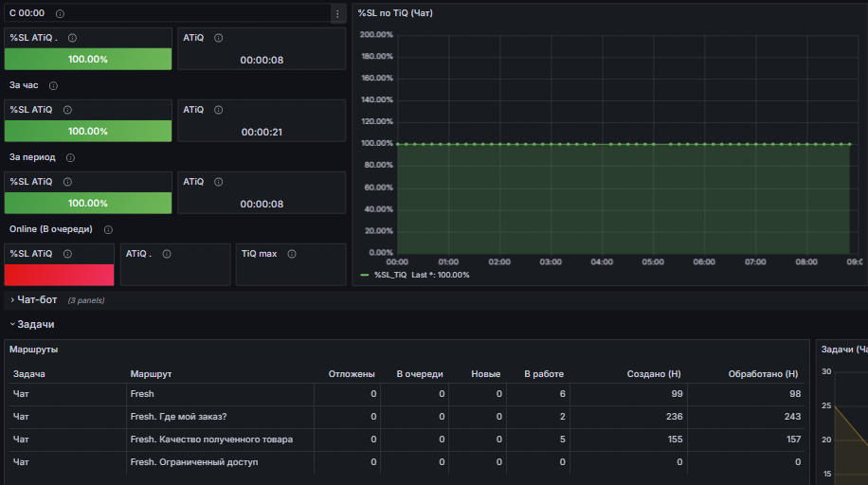Image resolution: width=868 pixels, height=485 pixels.
Task: Click info icon next to Online (В очереди)
Action: 108,230
